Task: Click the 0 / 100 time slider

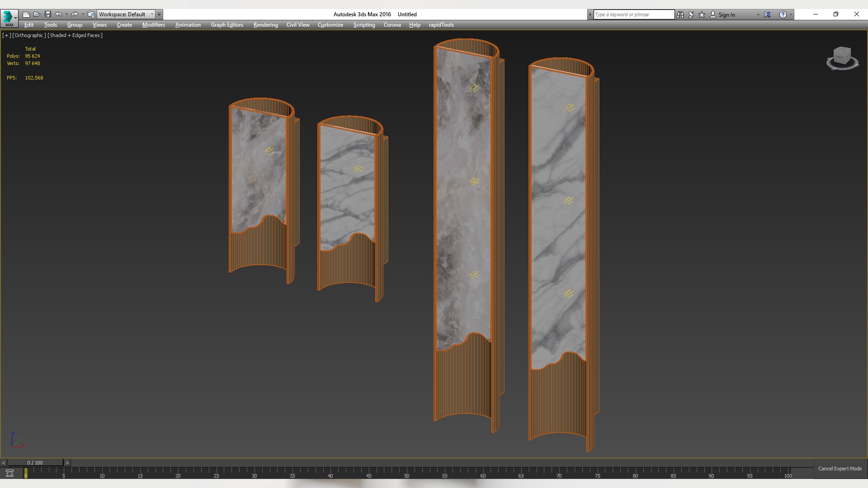Action: 35,463
